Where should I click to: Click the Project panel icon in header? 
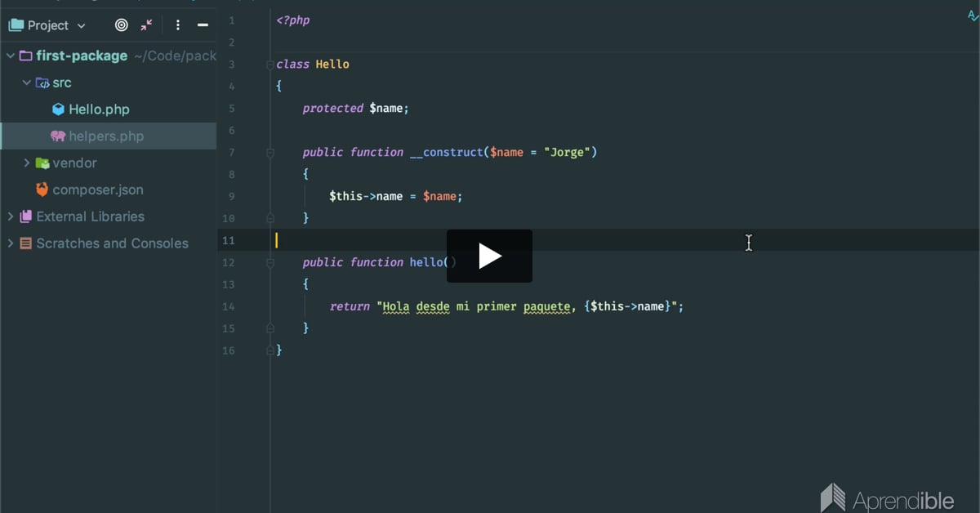point(16,25)
